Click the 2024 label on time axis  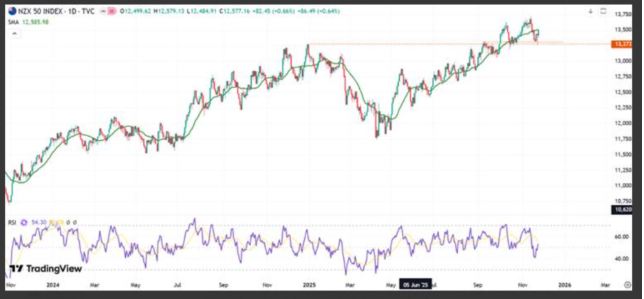click(x=52, y=285)
